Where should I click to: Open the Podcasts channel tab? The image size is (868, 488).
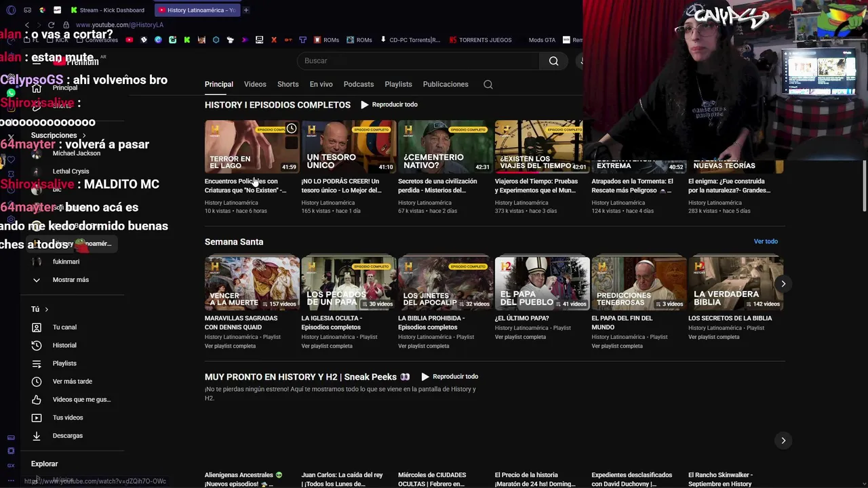[x=359, y=85]
